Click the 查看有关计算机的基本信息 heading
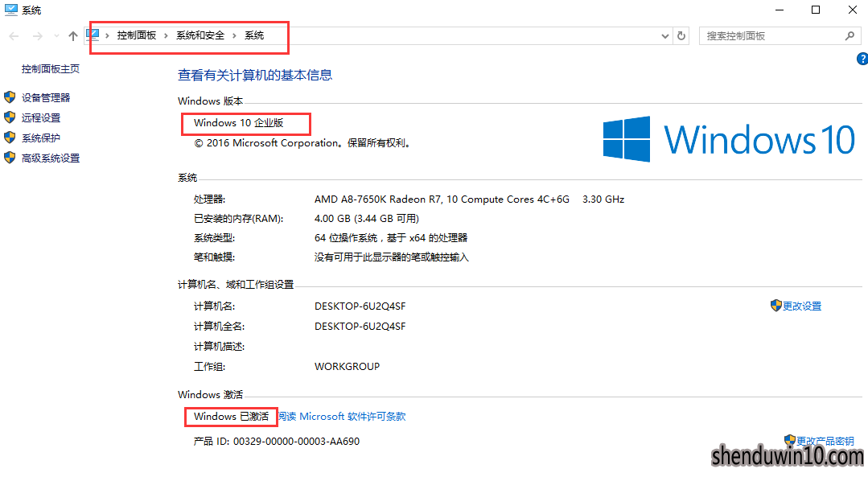This screenshot has width=868, height=477. click(255, 76)
